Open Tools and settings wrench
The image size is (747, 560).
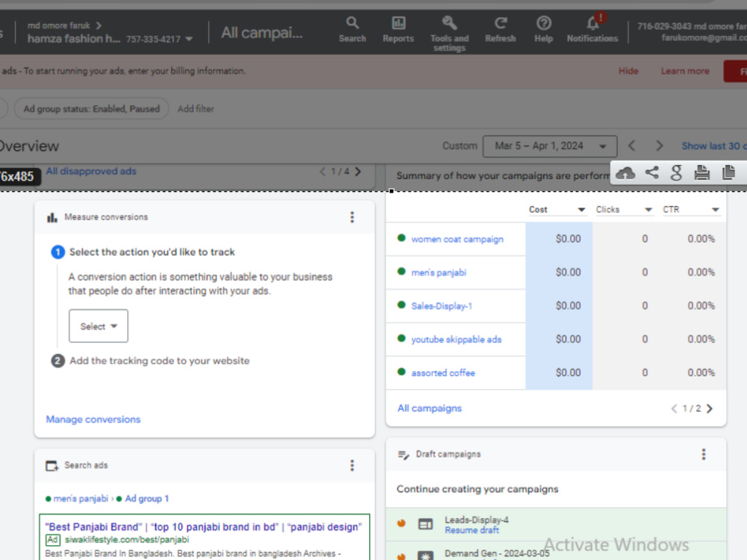tap(449, 34)
